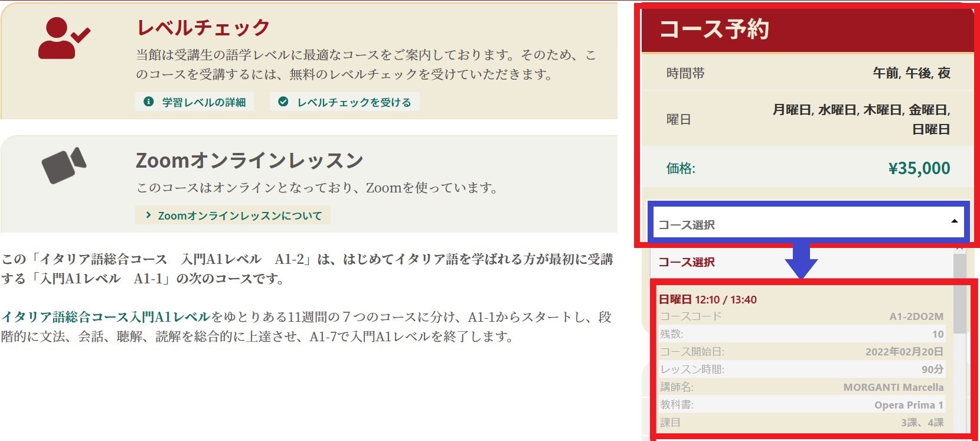
Task: Choose the red コース選択 placeholder in the list
Action: 687,262
